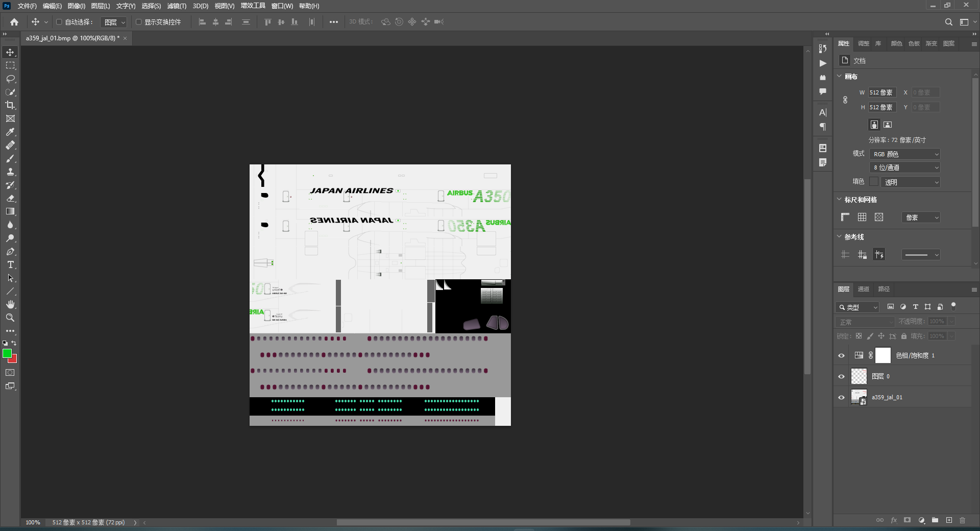This screenshot has height=531, width=980.
Task: Toggle lock transparent pixels
Action: coord(859,336)
